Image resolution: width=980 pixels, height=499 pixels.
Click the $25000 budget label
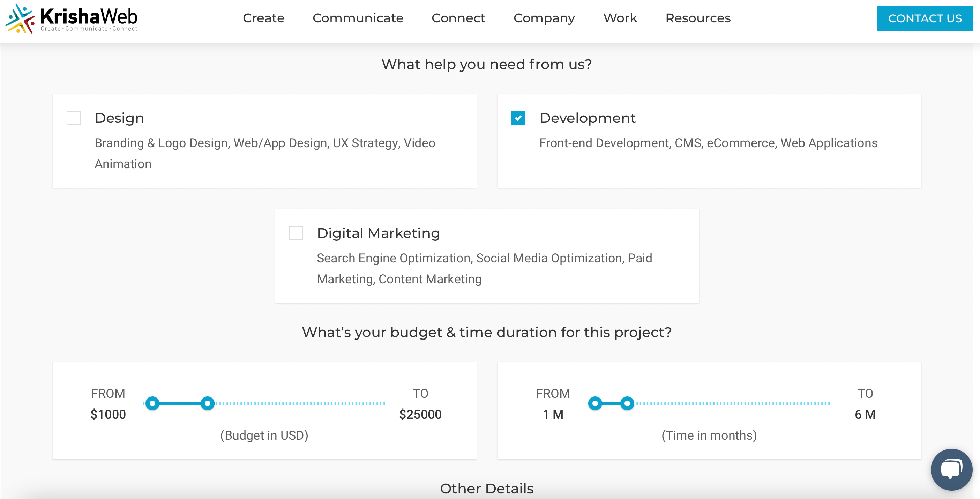pyautogui.click(x=420, y=415)
